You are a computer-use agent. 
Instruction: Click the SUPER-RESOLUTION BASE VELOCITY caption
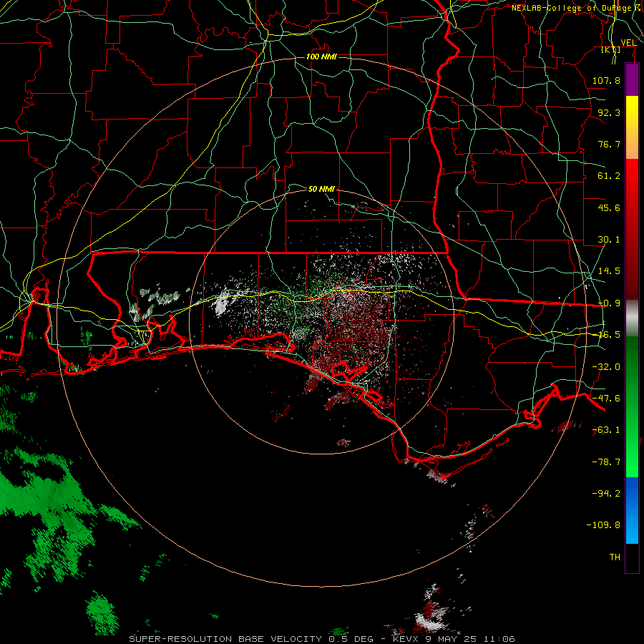[x=227, y=639]
